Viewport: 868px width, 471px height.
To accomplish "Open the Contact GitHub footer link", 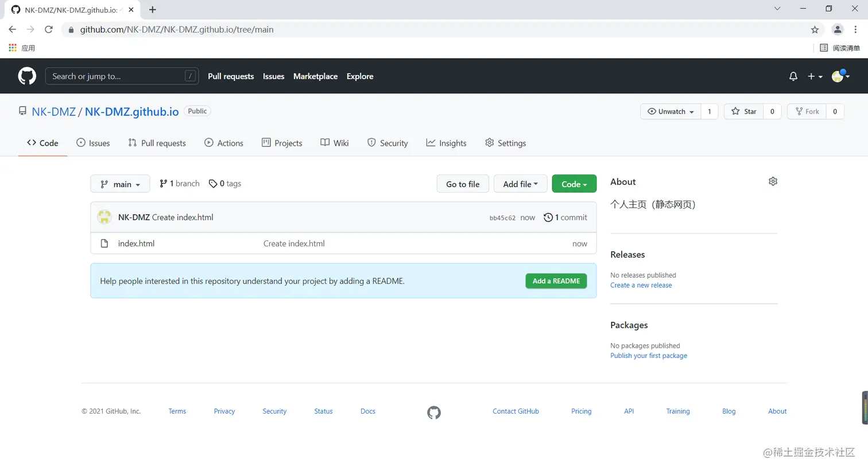I will click(516, 411).
